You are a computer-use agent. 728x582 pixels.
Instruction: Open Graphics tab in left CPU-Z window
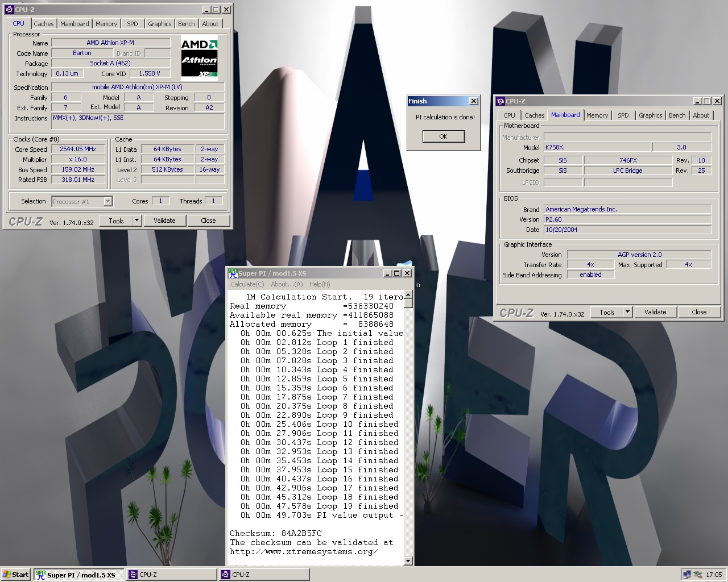[x=159, y=24]
